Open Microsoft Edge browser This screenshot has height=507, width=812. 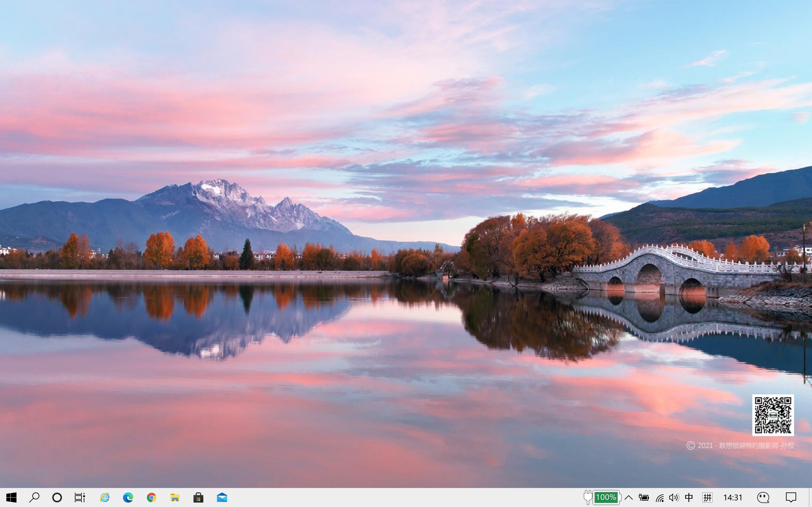(x=128, y=497)
